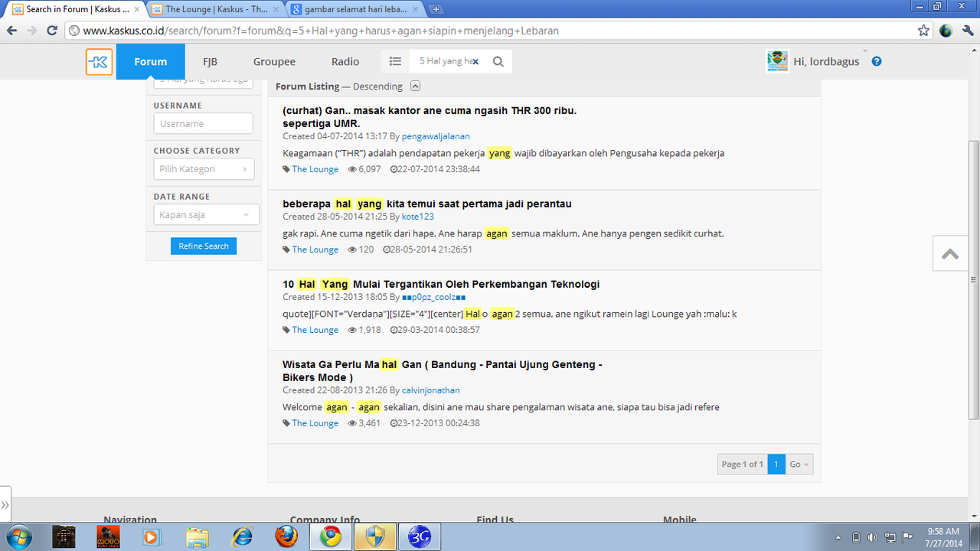Viewport: 980px width, 551px height.
Task: Open media player taskbar icon
Action: (152, 536)
